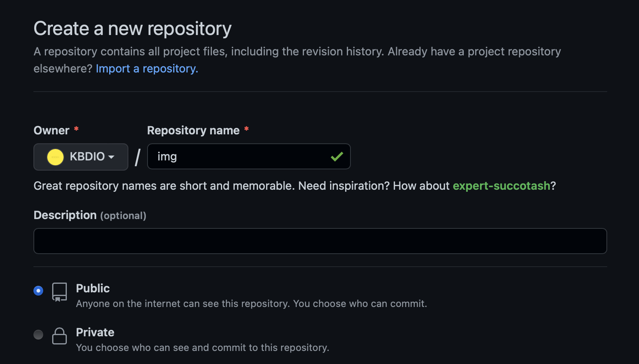Select the Private radio button

pos(38,335)
